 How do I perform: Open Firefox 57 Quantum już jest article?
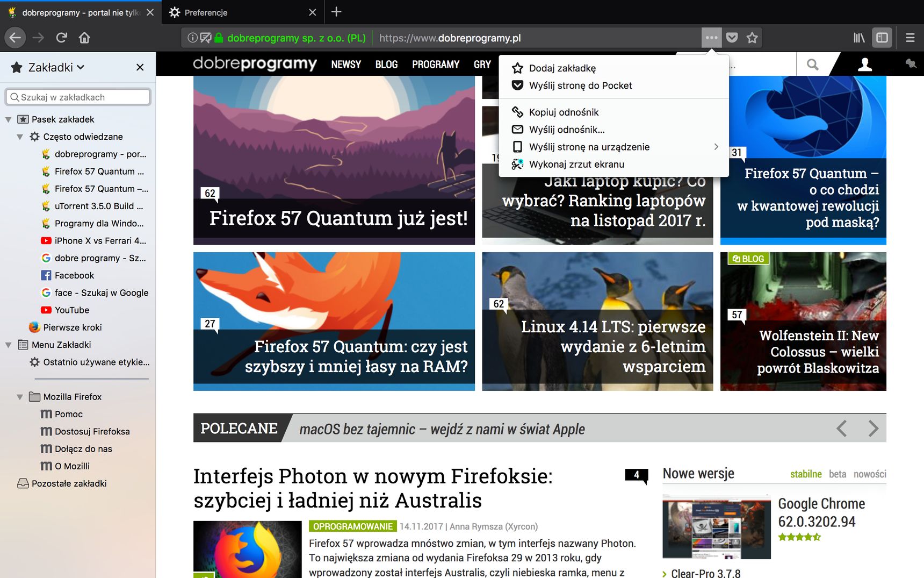[x=334, y=160]
